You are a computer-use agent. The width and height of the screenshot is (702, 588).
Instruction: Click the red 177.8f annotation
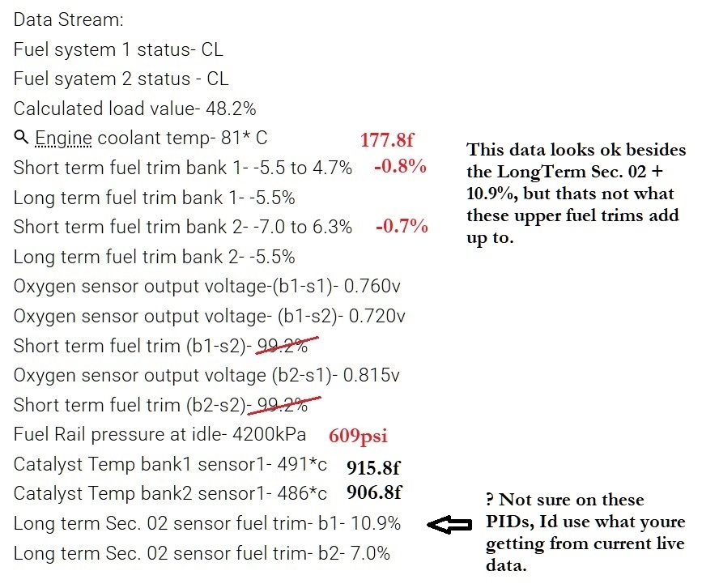pos(387,140)
